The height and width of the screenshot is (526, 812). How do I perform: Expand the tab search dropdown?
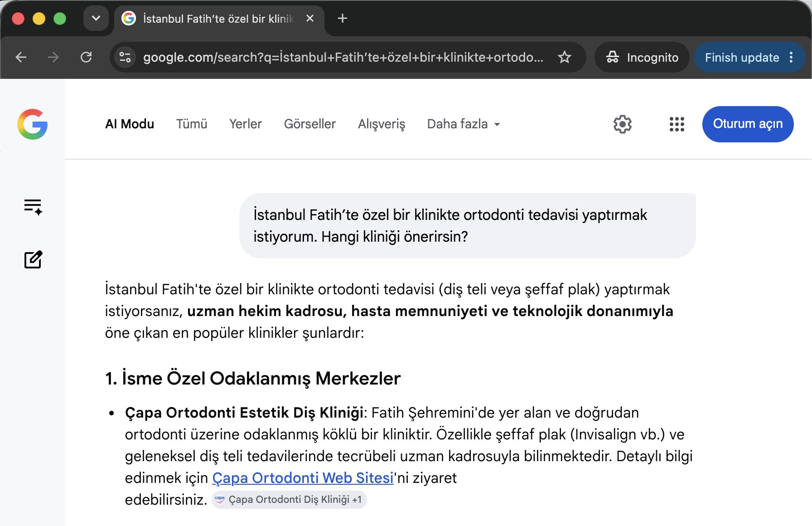96,19
